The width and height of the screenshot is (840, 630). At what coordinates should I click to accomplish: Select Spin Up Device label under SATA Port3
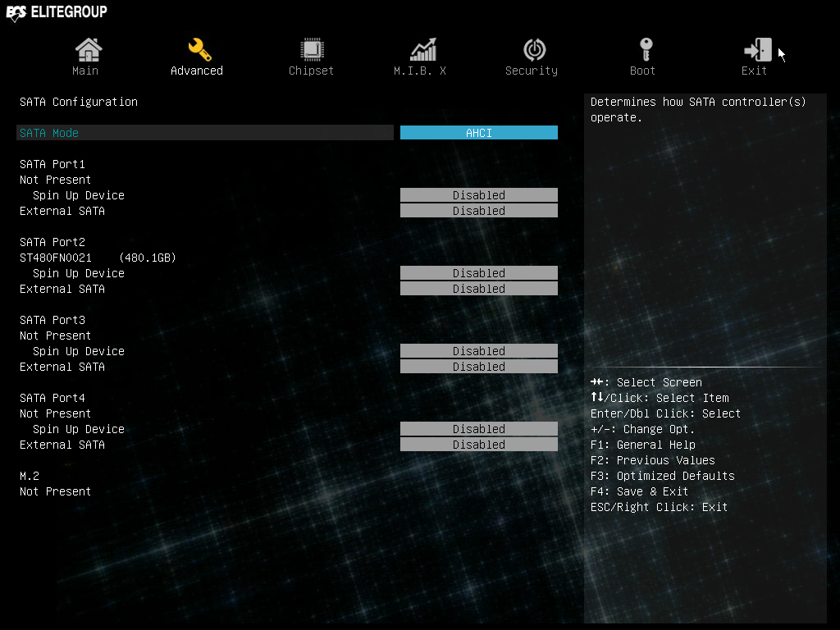pyautogui.click(x=79, y=351)
